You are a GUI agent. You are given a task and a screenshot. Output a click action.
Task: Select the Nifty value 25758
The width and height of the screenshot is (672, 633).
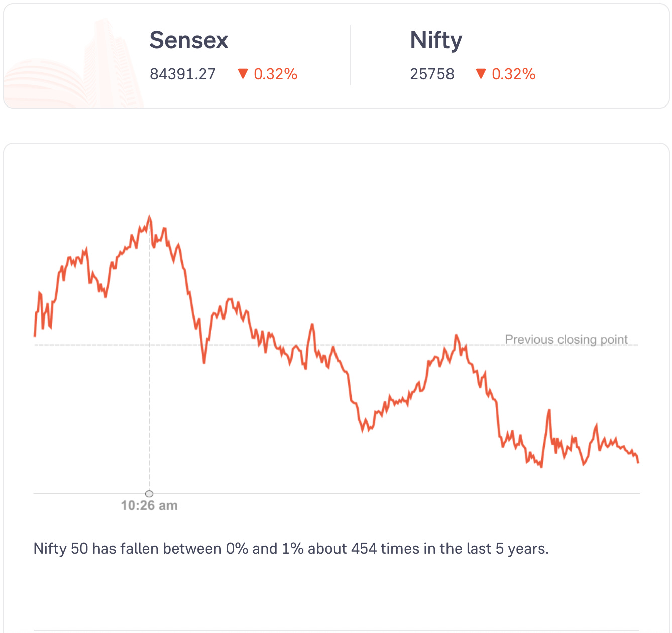coord(432,74)
